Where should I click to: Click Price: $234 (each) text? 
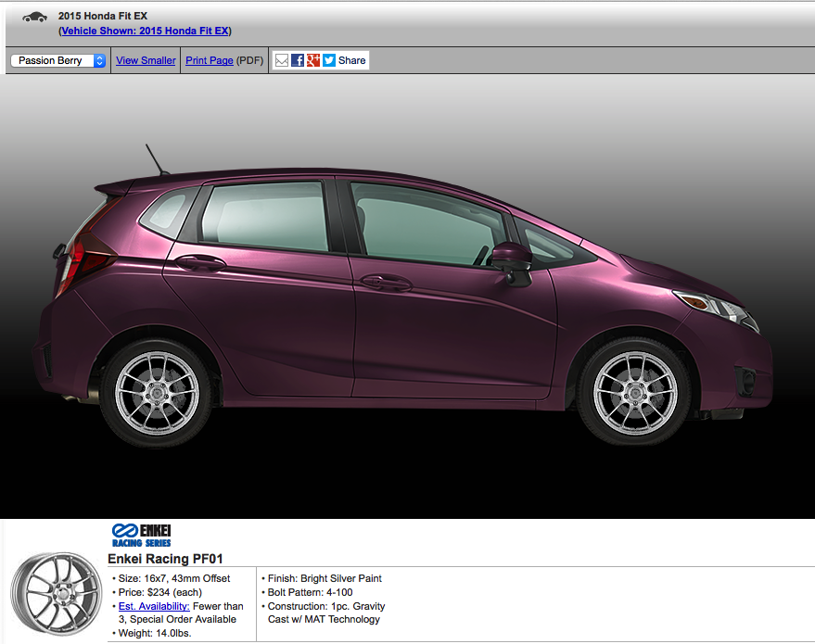(160, 593)
